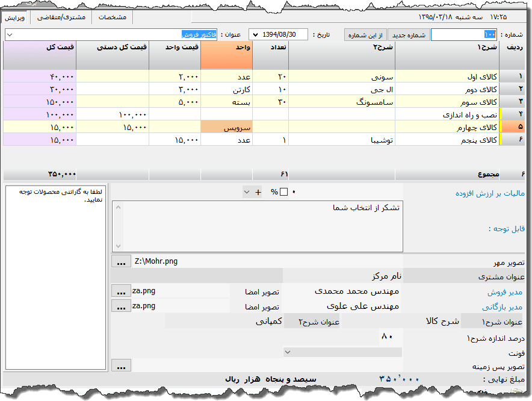Switch to the مشخصات tab
Screen dimensions: 532x401
(x=112, y=17)
